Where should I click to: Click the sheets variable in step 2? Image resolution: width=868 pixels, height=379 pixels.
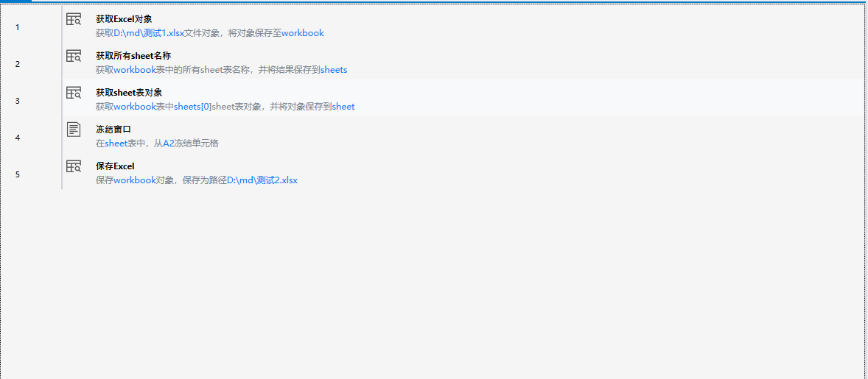coord(334,70)
